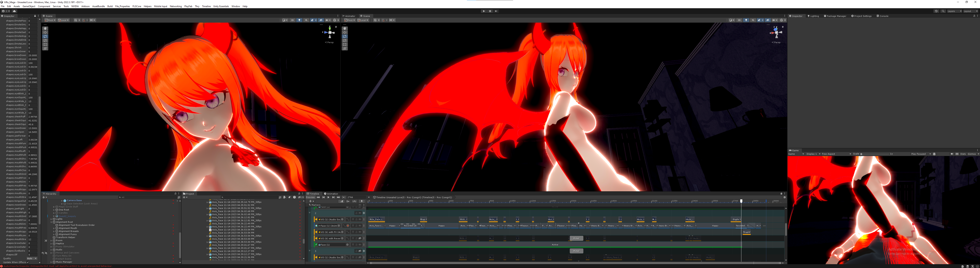The width and height of the screenshot is (980, 268).
Task: Switch to the Console tab
Action: pos(883,16)
